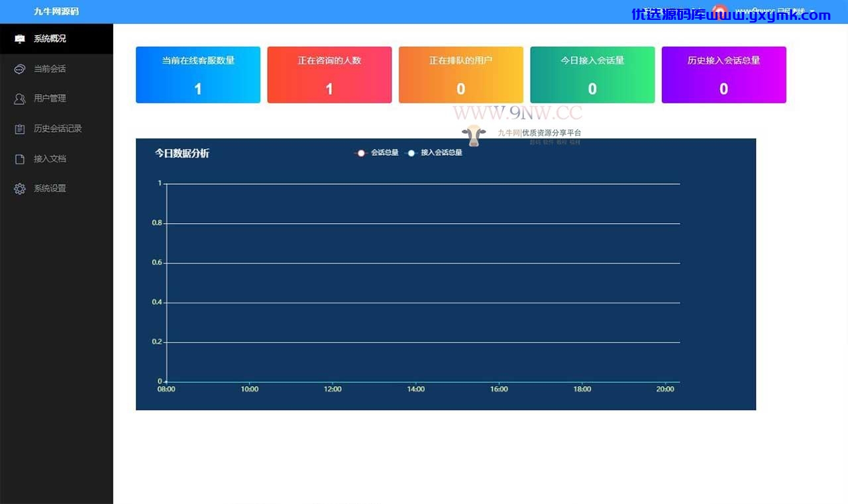The width and height of the screenshot is (848, 504).
Task: Open the 今日接入会话量 green card
Action: pos(592,75)
